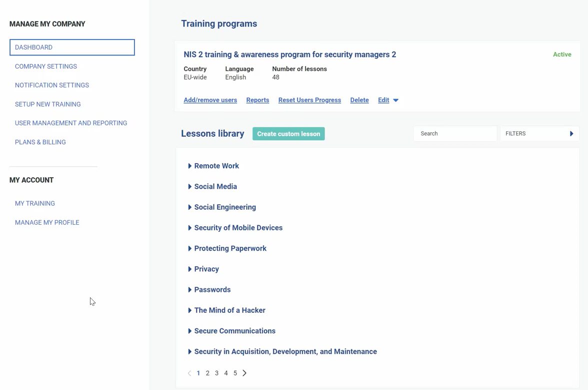
Task: Open the Edit dropdown arrow
Action: [x=396, y=100]
